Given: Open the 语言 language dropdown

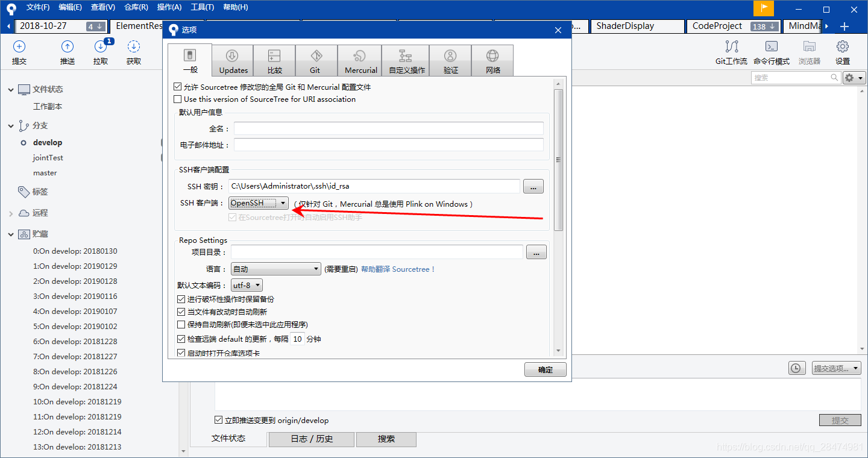Looking at the screenshot, I should tap(276, 269).
